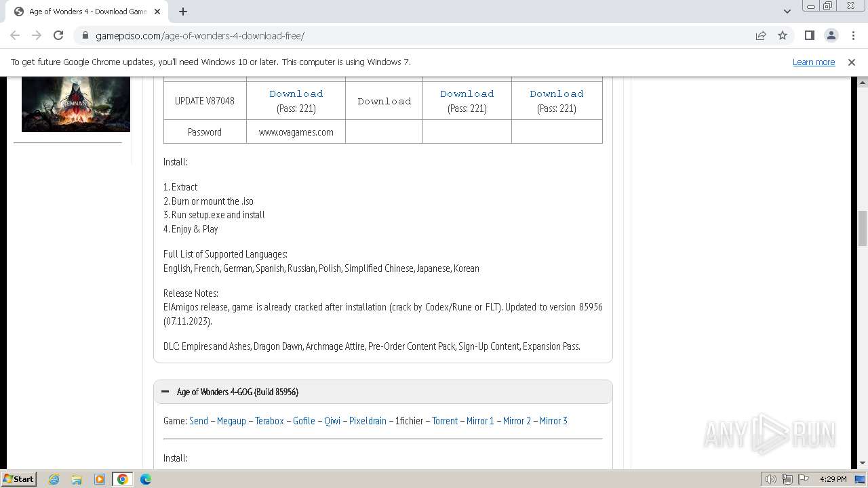This screenshot has width=868, height=488.
Task: Open the Mirror 2 link
Action: [517, 421]
